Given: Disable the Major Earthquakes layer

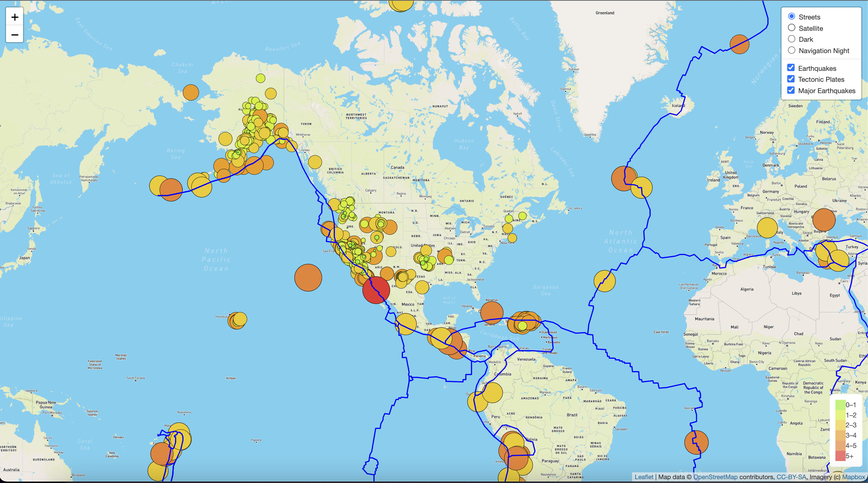Looking at the screenshot, I should click(791, 90).
